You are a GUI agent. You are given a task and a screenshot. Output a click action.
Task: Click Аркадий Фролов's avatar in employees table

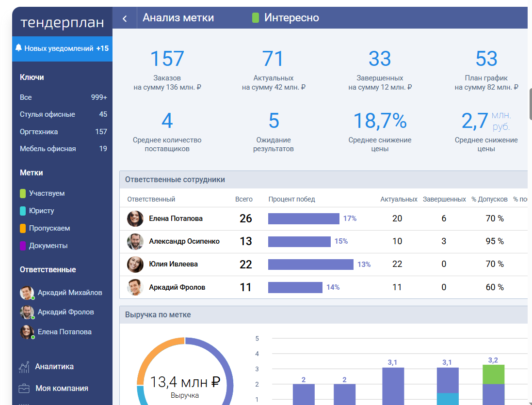point(135,287)
